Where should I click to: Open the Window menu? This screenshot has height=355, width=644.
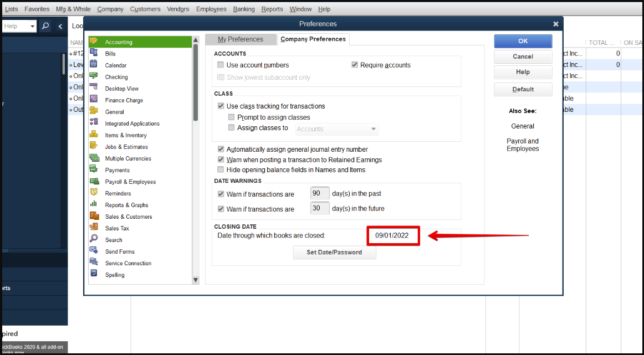pos(300,9)
